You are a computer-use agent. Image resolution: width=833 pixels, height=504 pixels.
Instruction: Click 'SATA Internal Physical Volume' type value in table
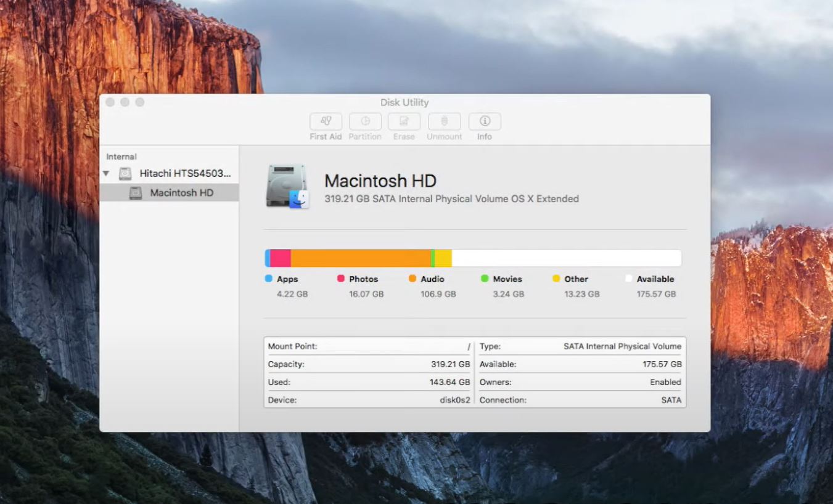623,346
